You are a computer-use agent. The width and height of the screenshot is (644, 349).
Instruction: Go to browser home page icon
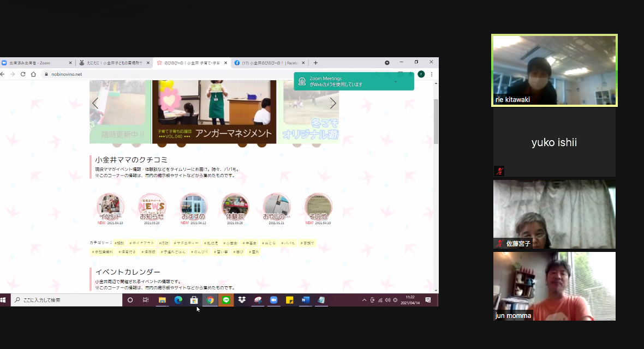point(34,74)
